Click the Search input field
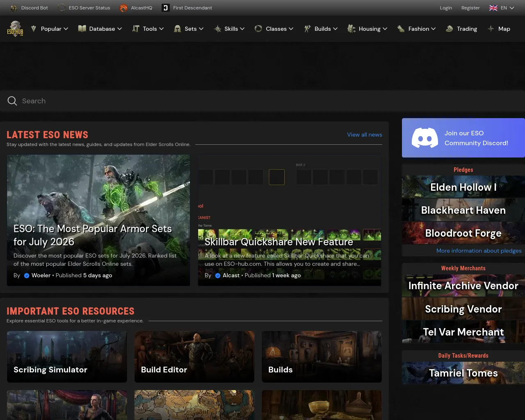Viewport: 525px width, 420px height. click(262, 101)
